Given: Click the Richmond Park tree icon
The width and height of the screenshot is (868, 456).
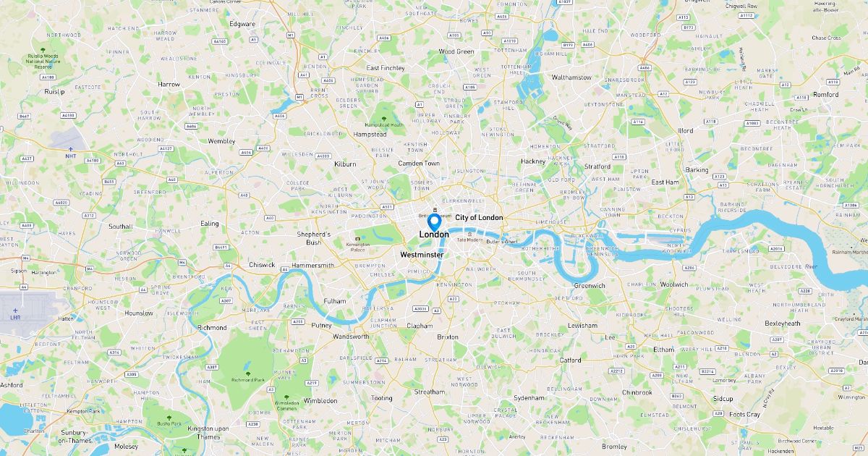Looking at the screenshot, I should click(248, 373).
